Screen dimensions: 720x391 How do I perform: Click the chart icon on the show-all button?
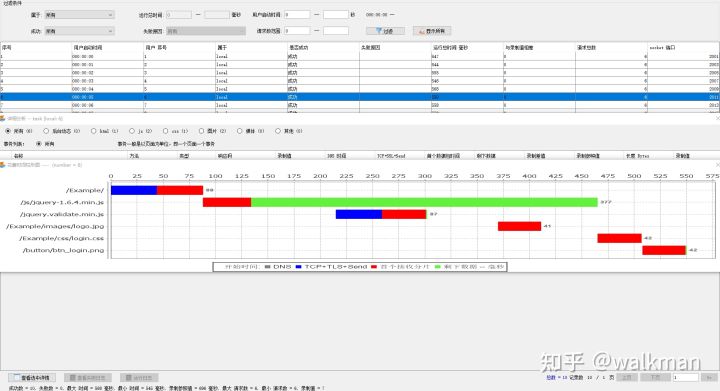point(422,31)
